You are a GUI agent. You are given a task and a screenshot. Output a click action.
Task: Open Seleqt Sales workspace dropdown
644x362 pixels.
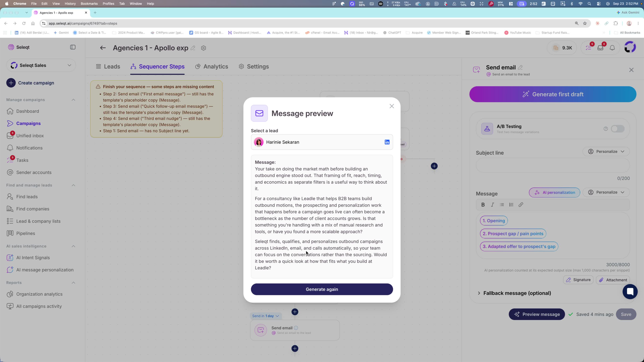pyautogui.click(x=41, y=66)
